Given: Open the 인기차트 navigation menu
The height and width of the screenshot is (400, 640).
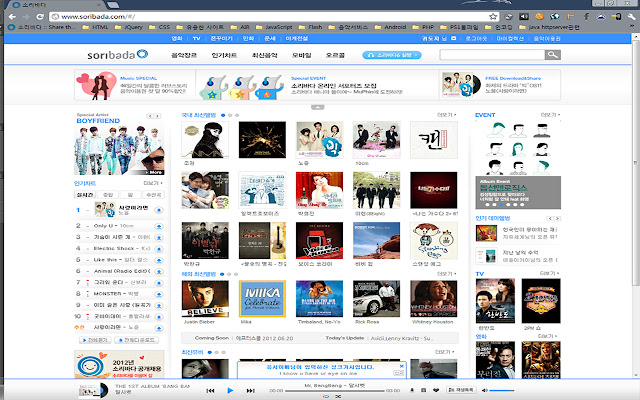Looking at the screenshot, I should coord(229,55).
